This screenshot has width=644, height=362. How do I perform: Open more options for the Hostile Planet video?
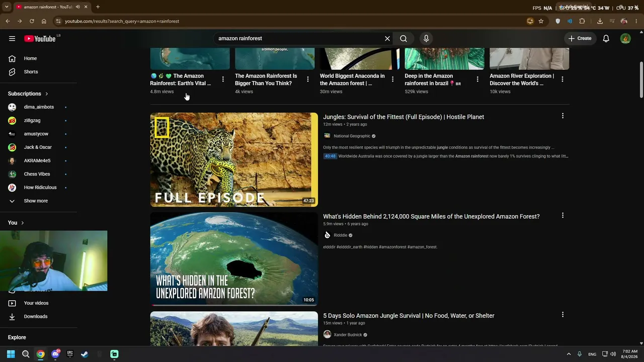pyautogui.click(x=562, y=116)
